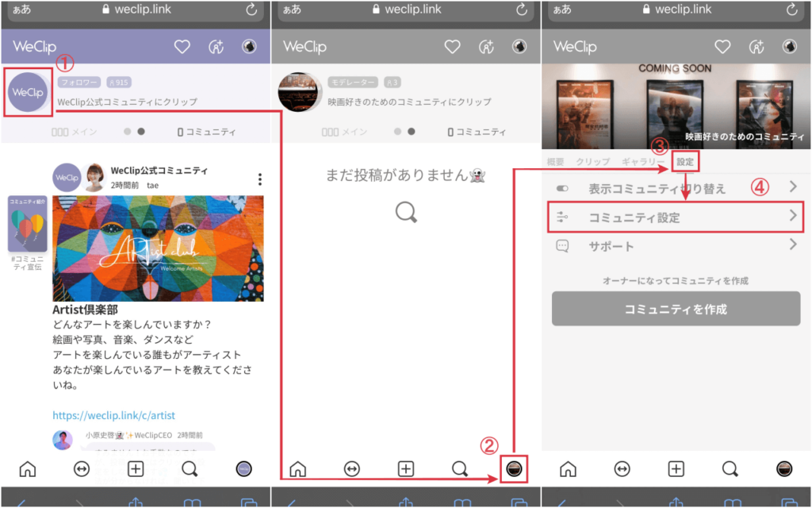Tap the heart icon in the middle phone header
Screen dimensions: 812x508
(x=452, y=47)
